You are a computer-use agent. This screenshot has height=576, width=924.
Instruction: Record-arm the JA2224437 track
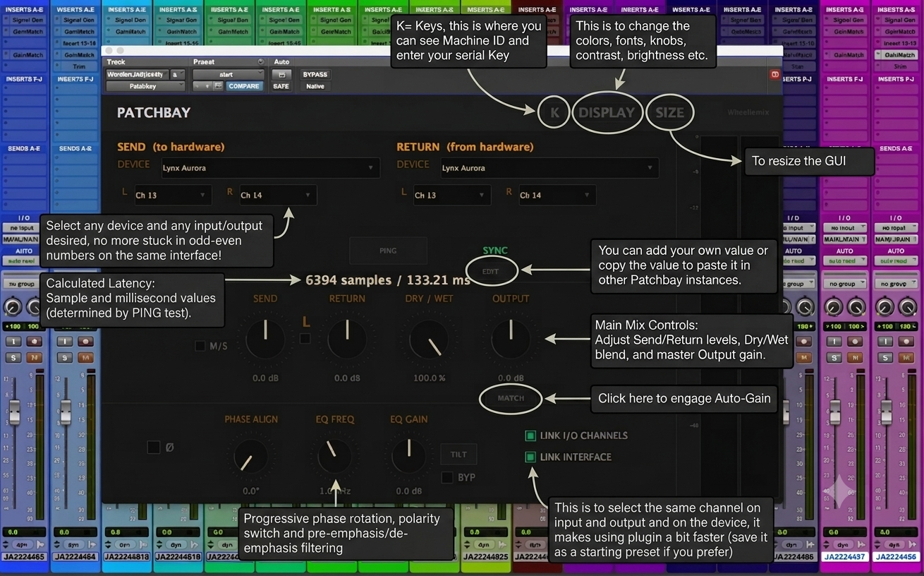click(855, 341)
